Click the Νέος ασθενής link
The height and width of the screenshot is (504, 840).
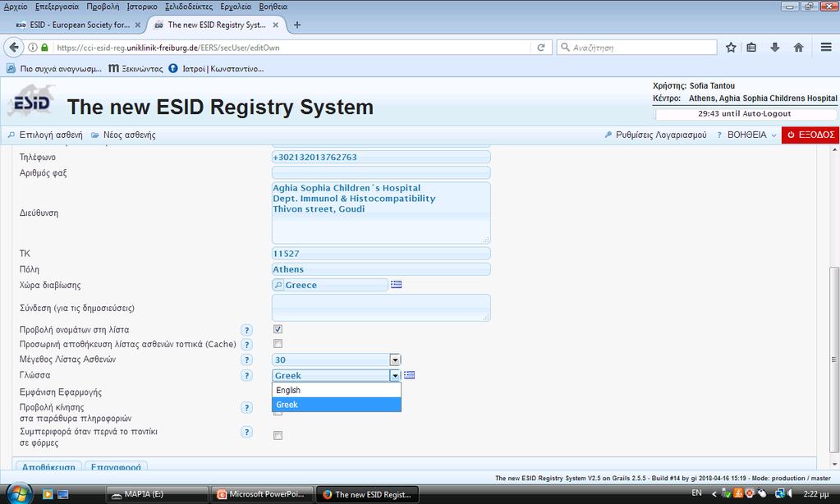(x=123, y=135)
